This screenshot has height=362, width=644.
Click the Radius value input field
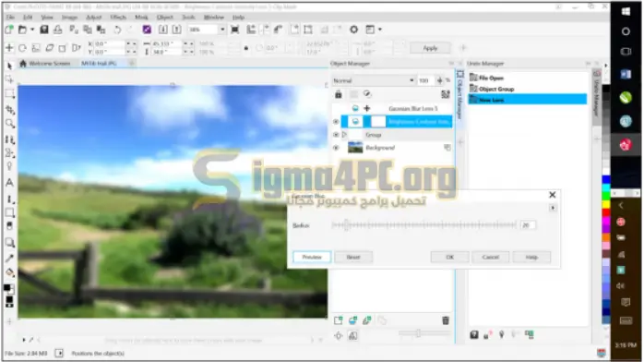pos(528,225)
